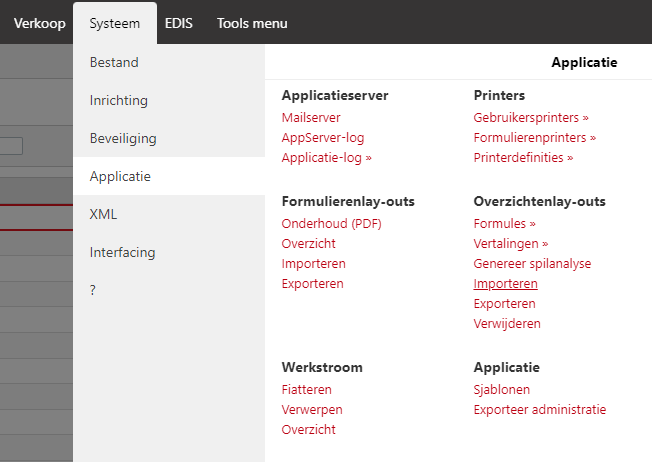Select the Interfacing category

point(122,252)
